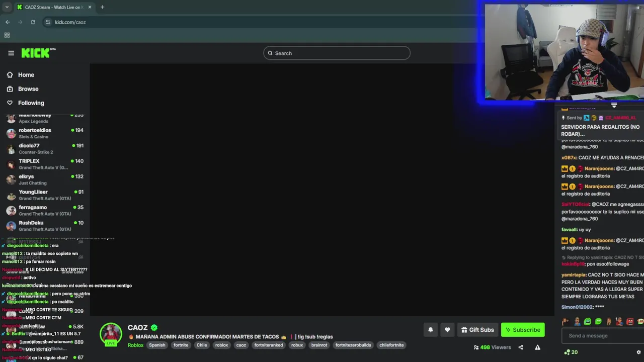Click the 498 Viewers count
Screen dimensions: 644x362
(x=492, y=347)
